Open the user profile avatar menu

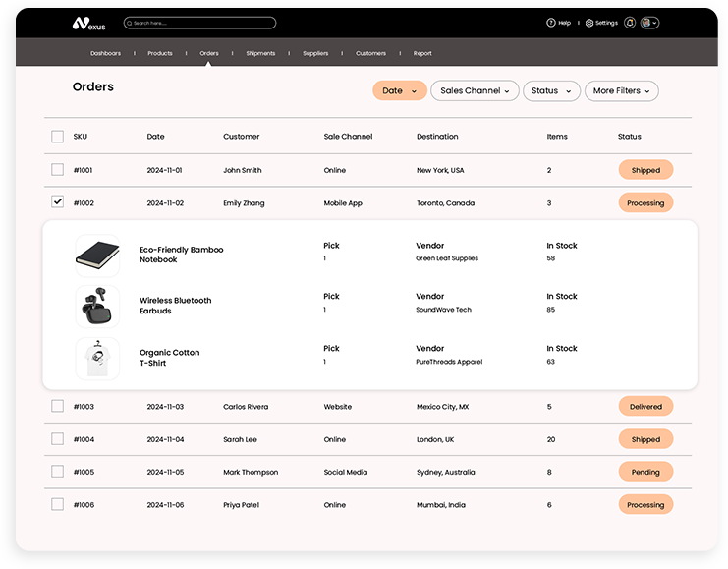(649, 23)
